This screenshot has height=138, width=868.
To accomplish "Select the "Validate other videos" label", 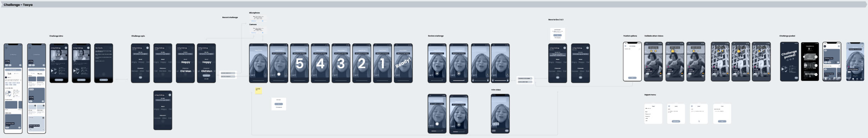I will coord(653,36).
